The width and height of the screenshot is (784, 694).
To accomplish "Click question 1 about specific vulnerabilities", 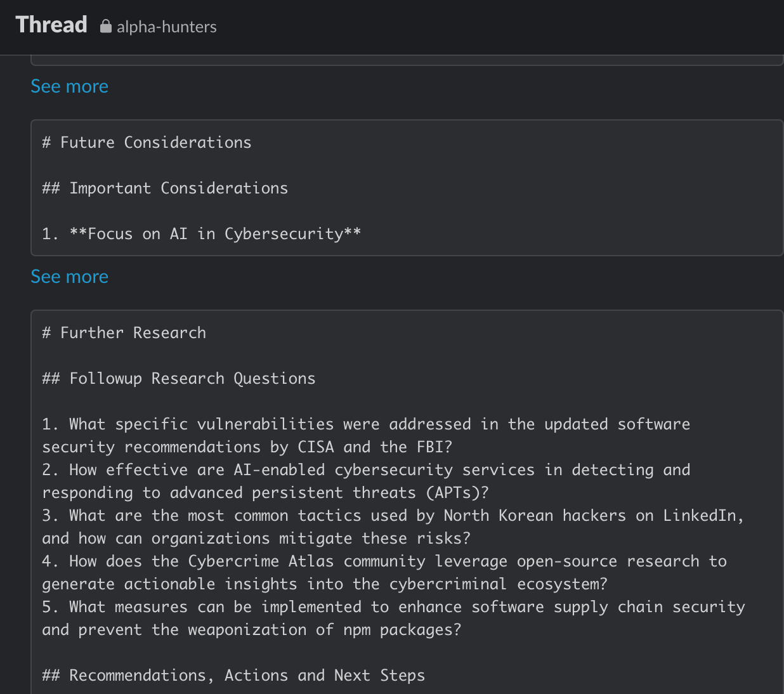I will [366, 424].
